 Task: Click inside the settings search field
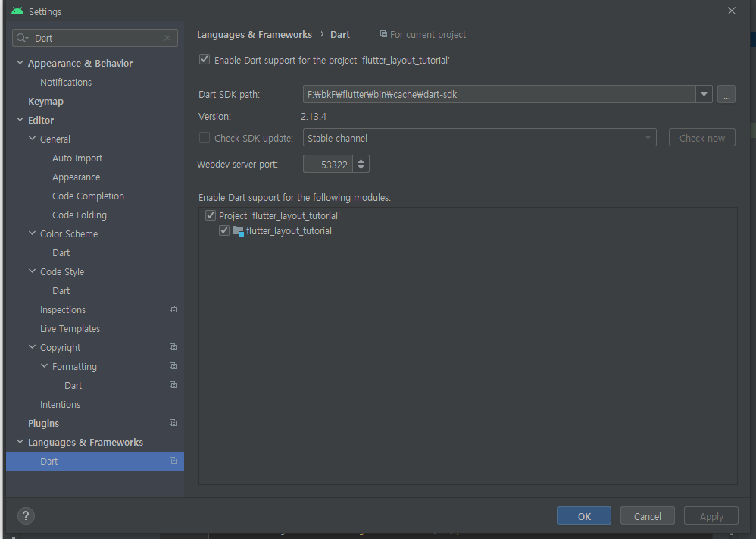click(96, 38)
